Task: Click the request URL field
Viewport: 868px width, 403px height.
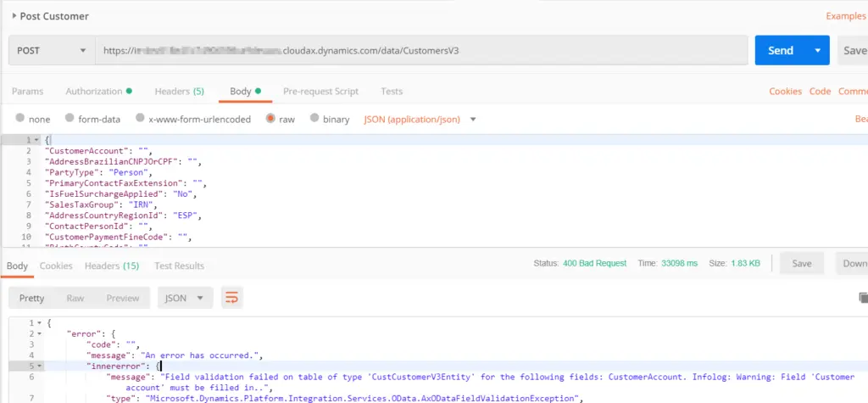Action: click(x=421, y=50)
